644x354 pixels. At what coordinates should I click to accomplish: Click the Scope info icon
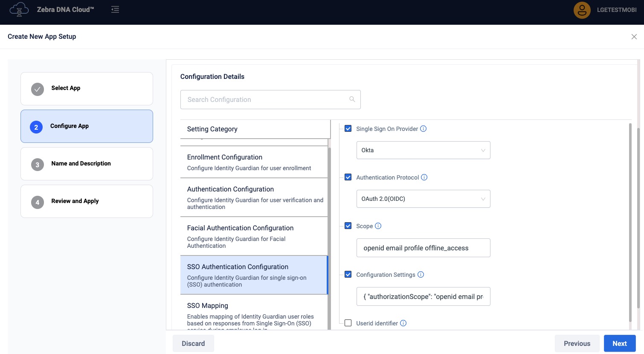tap(378, 226)
